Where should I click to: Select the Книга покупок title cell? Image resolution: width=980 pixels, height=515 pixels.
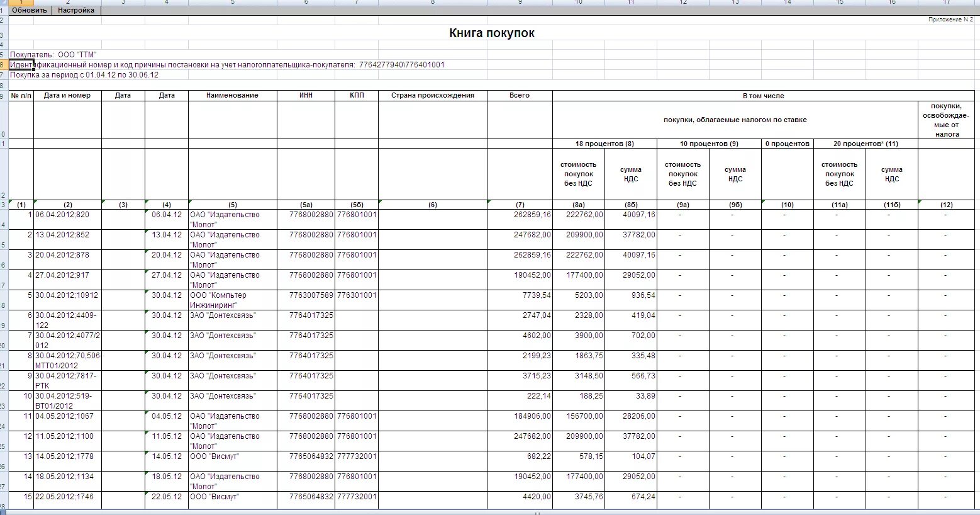tap(492, 33)
